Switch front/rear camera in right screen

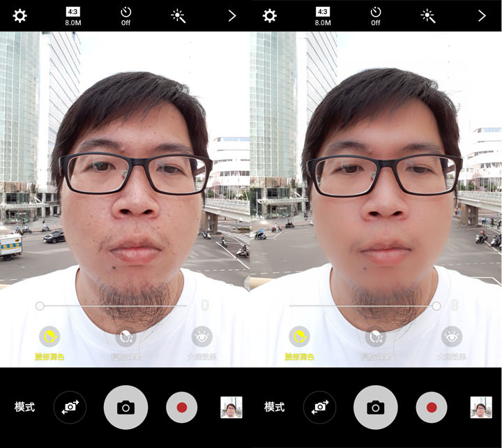click(319, 407)
